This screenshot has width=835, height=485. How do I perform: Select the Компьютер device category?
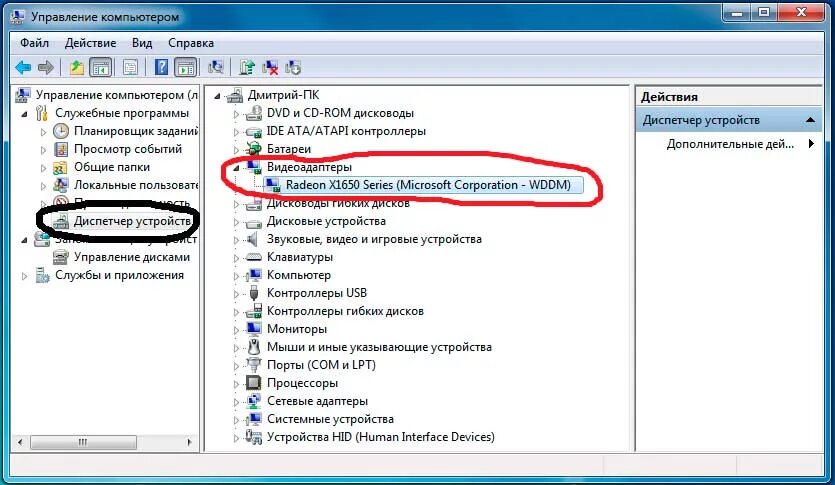click(299, 275)
